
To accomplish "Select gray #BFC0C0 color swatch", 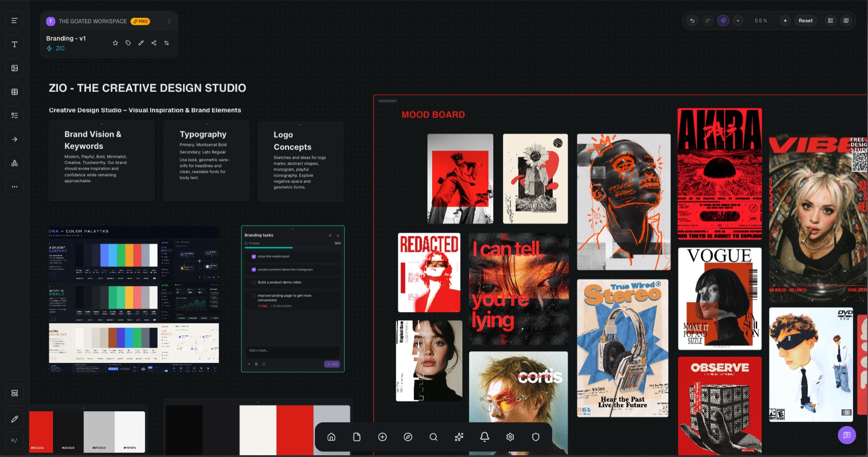I will click(99, 431).
